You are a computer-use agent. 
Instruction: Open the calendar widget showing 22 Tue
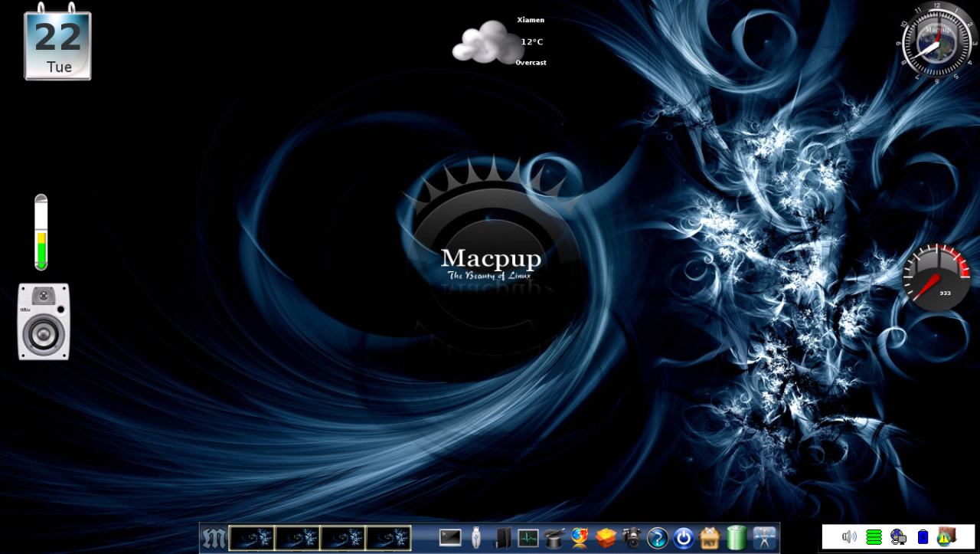point(58,42)
